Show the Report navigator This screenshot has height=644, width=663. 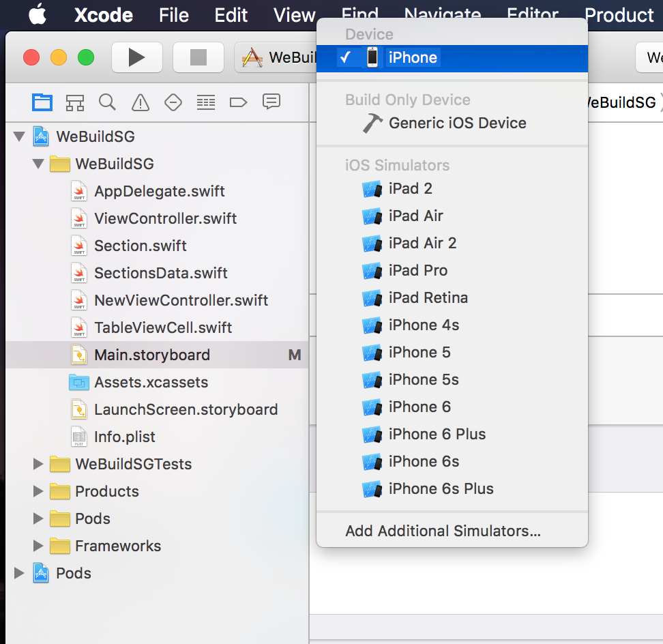pos(271,102)
